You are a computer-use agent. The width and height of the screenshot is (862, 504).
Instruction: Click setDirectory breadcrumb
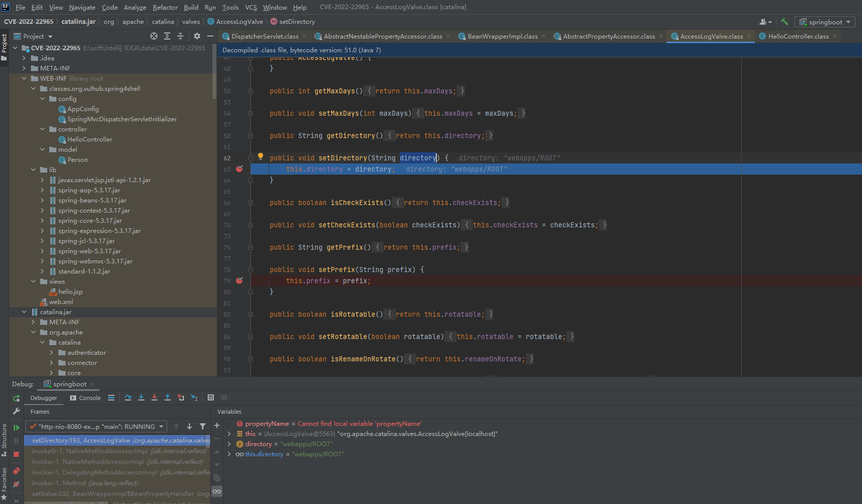click(x=293, y=21)
